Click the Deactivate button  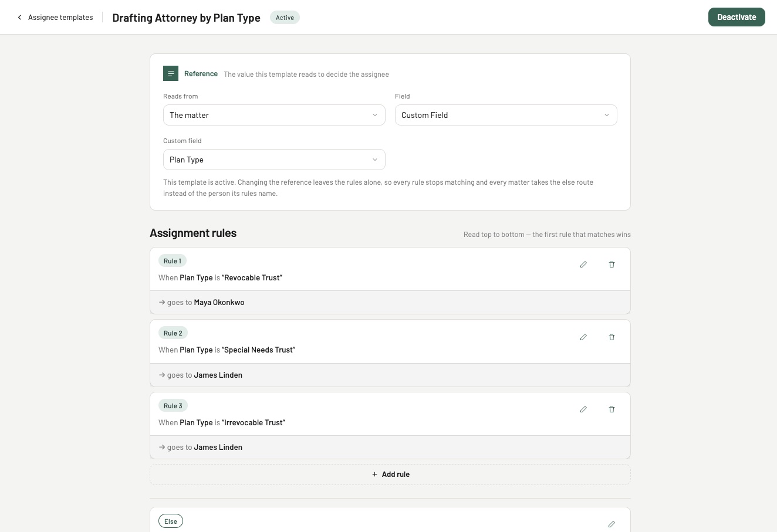click(x=737, y=17)
